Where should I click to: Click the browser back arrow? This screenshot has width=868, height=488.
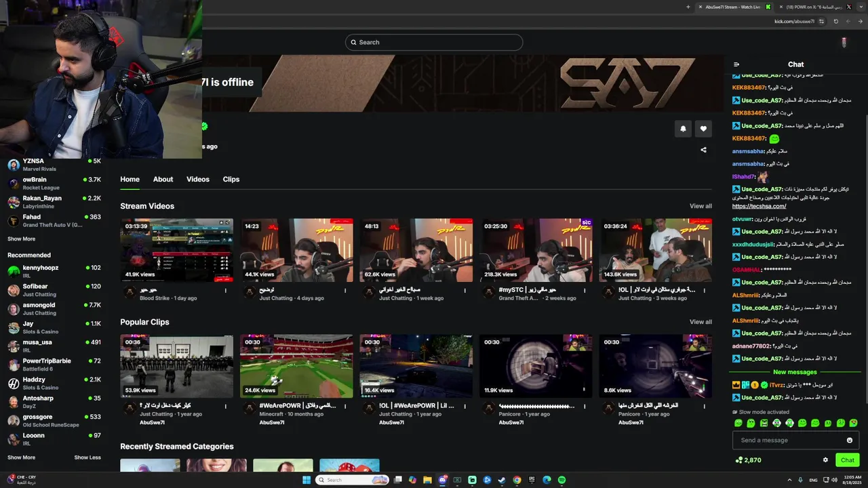(x=860, y=21)
